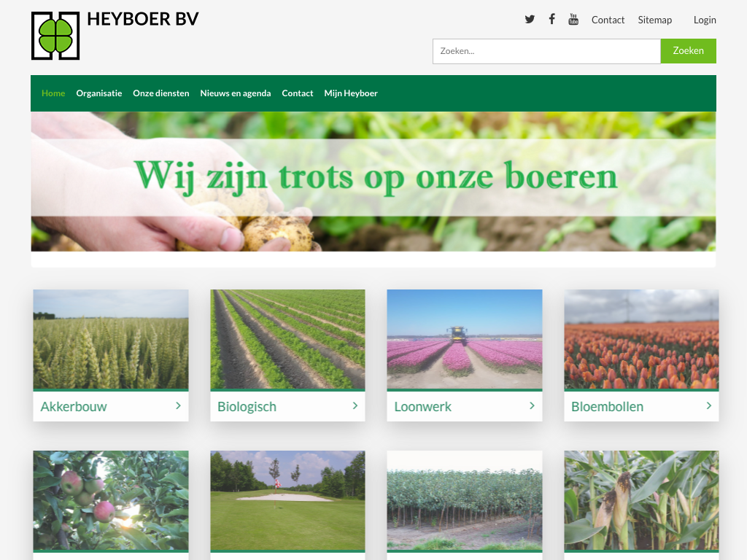Open the Facebook social icon
Viewport: 747px width, 560px height.
[552, 20]
